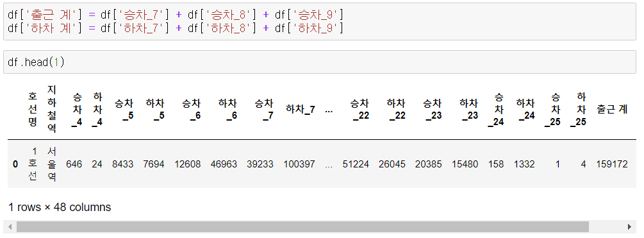Click the value 8433 cell
This screenshot has height=238, width=644.
pos(123,164)
